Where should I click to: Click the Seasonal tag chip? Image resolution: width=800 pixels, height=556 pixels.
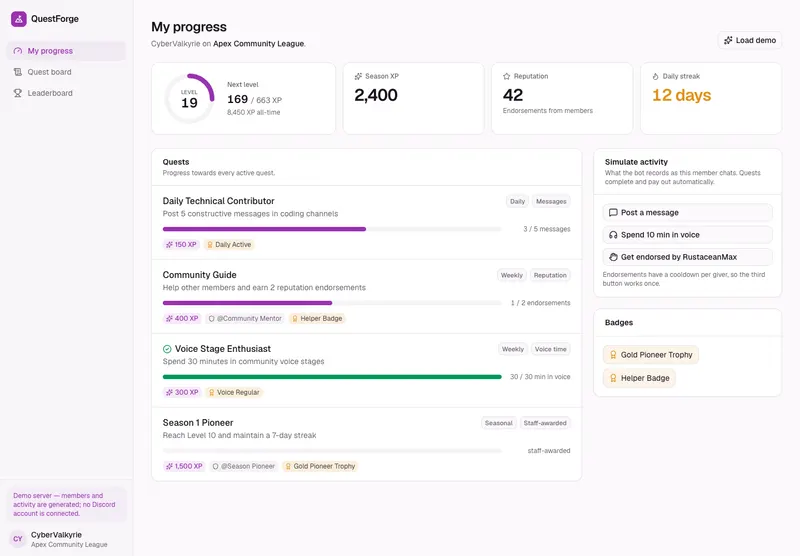click(x=498, y=423)
